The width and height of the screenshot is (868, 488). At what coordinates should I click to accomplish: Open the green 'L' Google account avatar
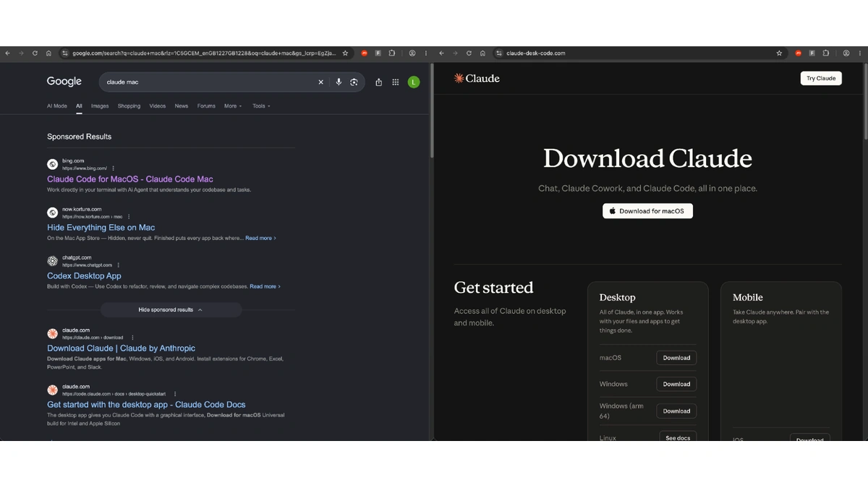414,82
